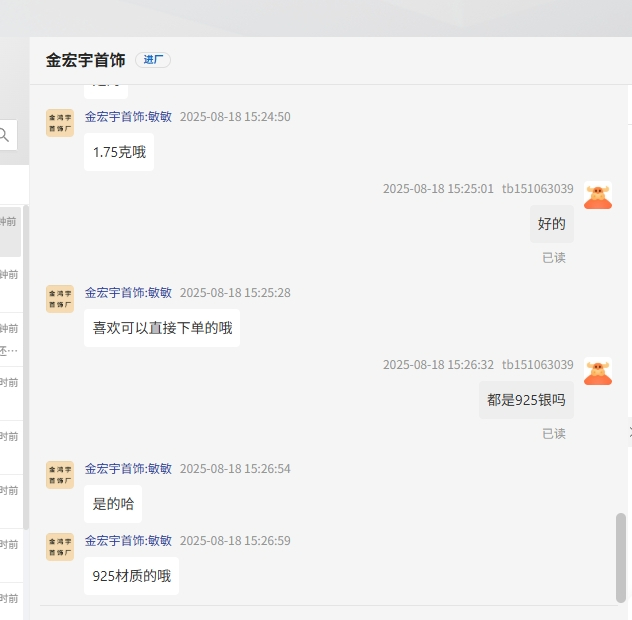The height and width of the screenshot is (620, 632).
Task: Click seller avatar beside 喜欢可以直接下单的哦
Action: [x=60, y=299]
